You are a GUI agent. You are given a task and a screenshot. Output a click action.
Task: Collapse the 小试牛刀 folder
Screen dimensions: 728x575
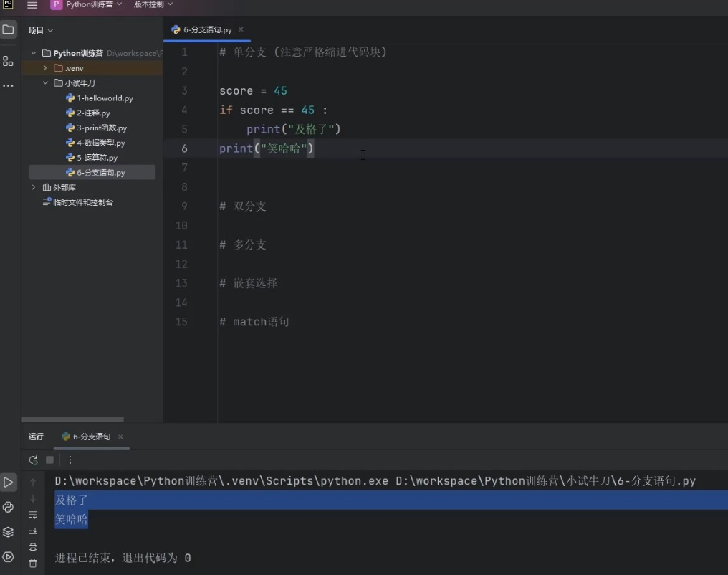pos(44,83)
